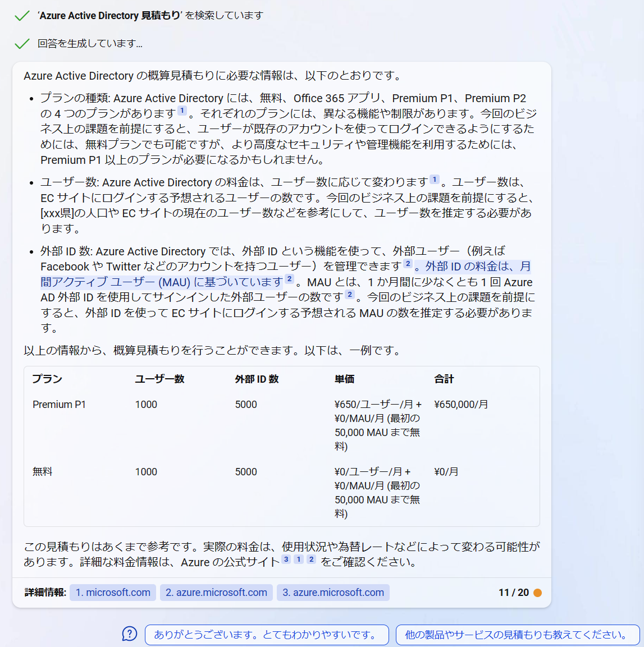
Task: Open source link 1. microsoft.com
Action: 113,593
